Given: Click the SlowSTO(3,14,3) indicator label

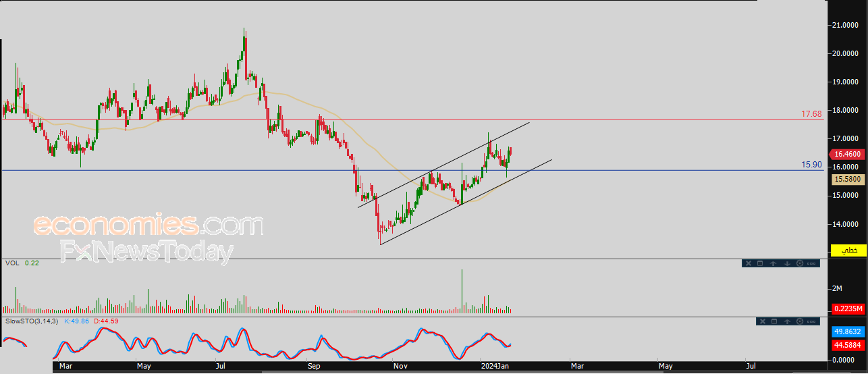Looking at the screenshot, I should [x=31, y=321].
